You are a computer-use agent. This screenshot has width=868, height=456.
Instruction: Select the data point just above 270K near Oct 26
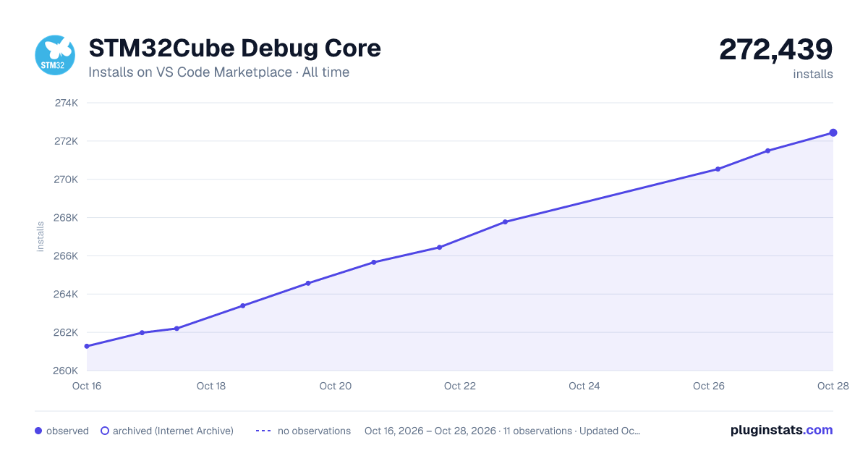718,169
